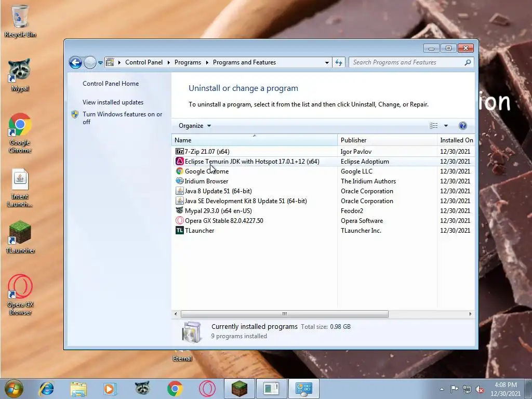The image size is (532, 399).
Task: Open the taskbar clock showing 4:08 PM
Action: pos(506,389)
